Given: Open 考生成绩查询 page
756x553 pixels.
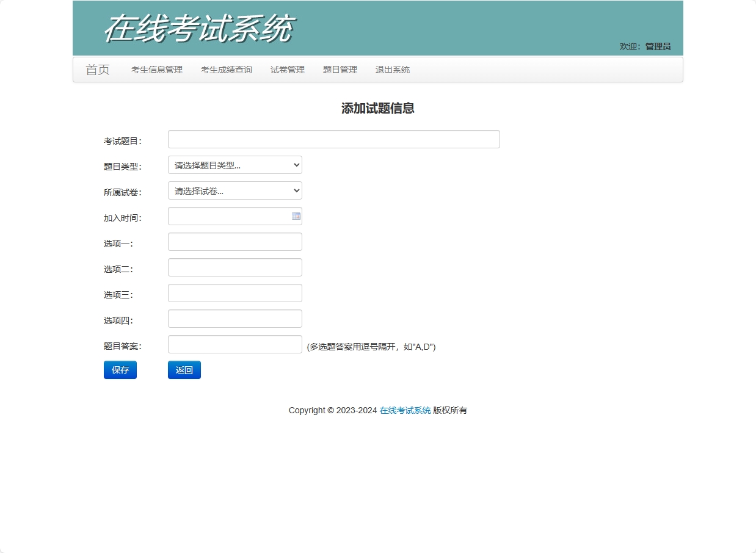Looking at the screenshot, I should tap(226, 70).
